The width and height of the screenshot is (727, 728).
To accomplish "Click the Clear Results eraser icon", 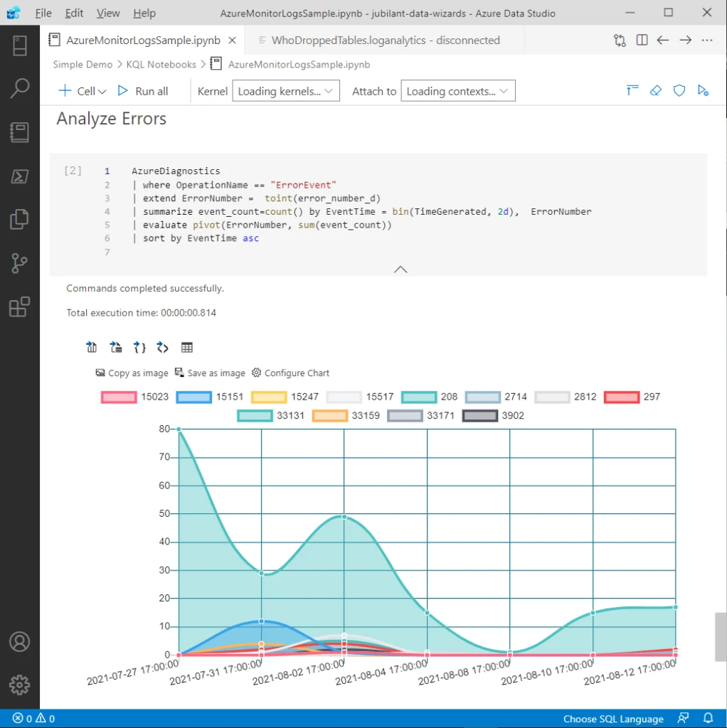I will (x=656, y=91).
